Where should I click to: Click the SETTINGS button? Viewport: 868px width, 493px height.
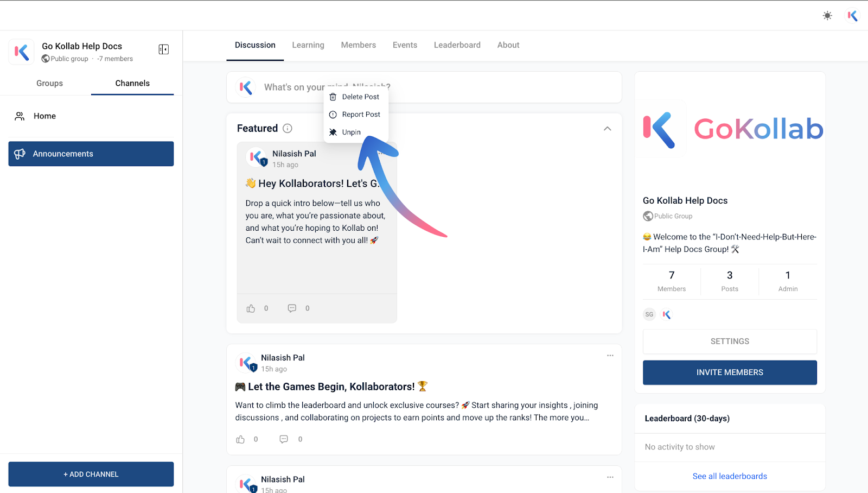coord(730,342)
